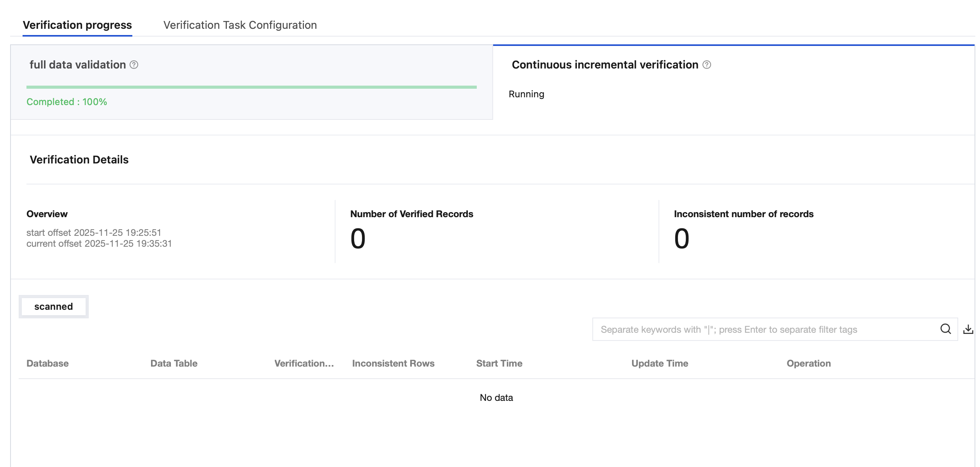
Task: Click the Start Time column header
Action: tap(499, 363)
